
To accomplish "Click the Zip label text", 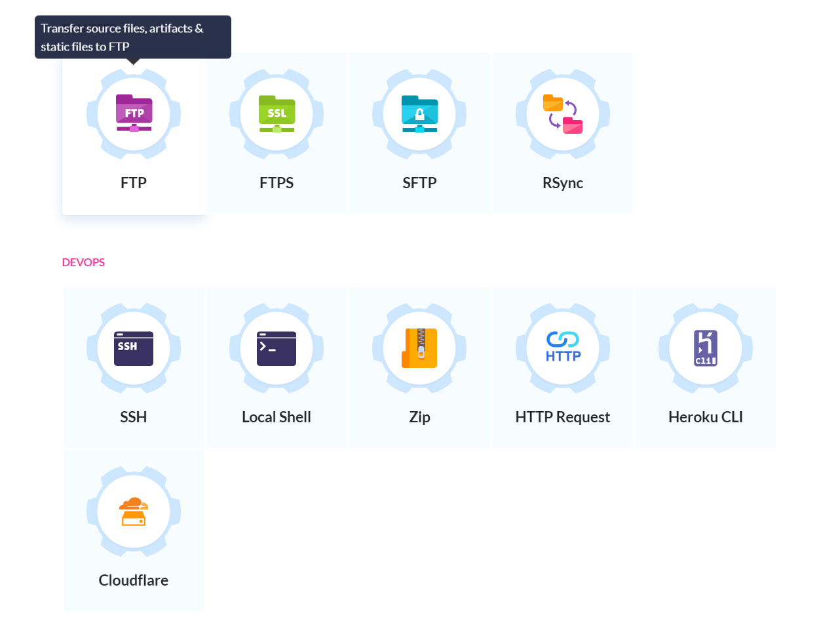I will click(x=419, y=417).
